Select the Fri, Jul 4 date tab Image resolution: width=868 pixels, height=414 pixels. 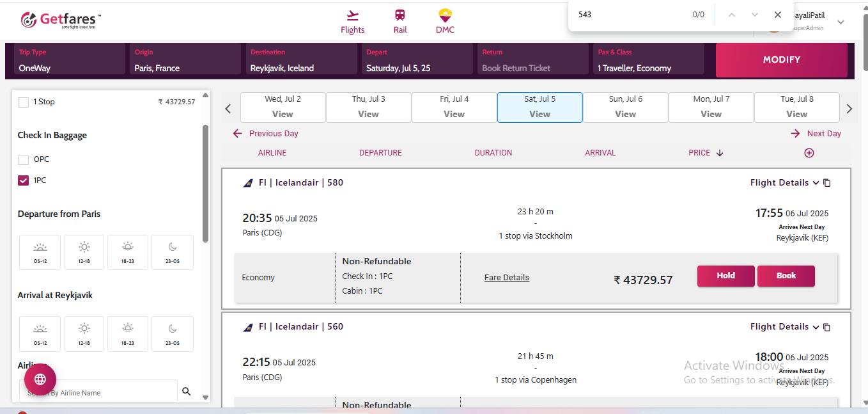coord(454,107)
